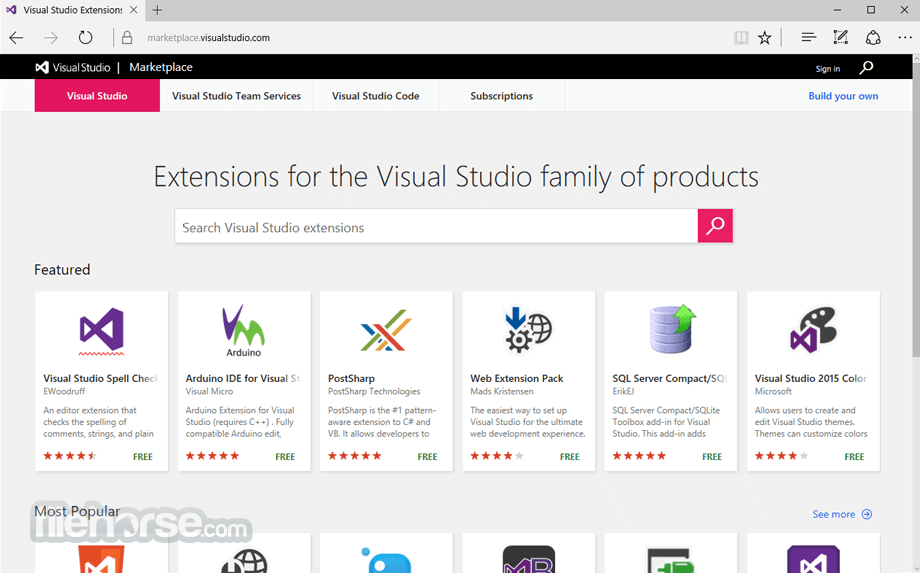
Task: Click See more next to Most Popular
Action: pyautogui.click(x=842, y=514)
